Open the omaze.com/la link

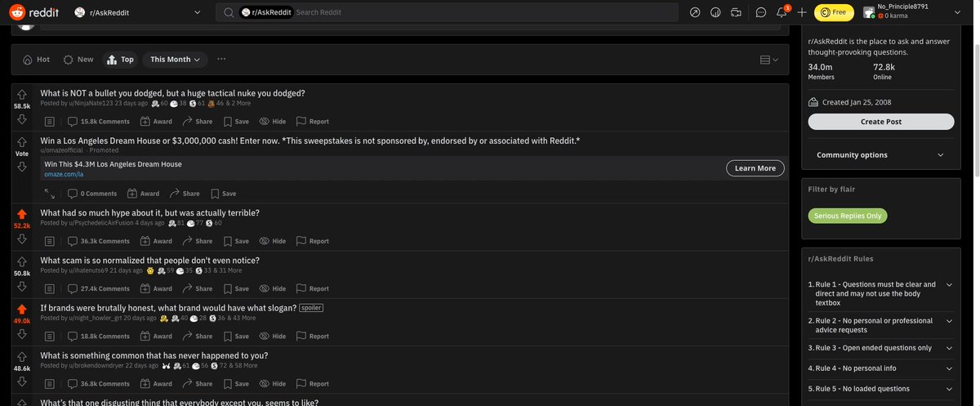pos(64,174)
